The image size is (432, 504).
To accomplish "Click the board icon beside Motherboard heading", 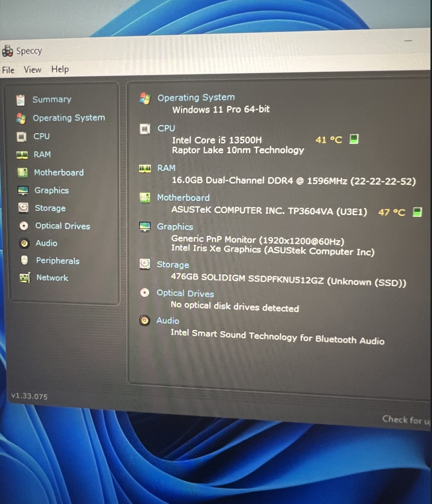I will coord(145,198).
